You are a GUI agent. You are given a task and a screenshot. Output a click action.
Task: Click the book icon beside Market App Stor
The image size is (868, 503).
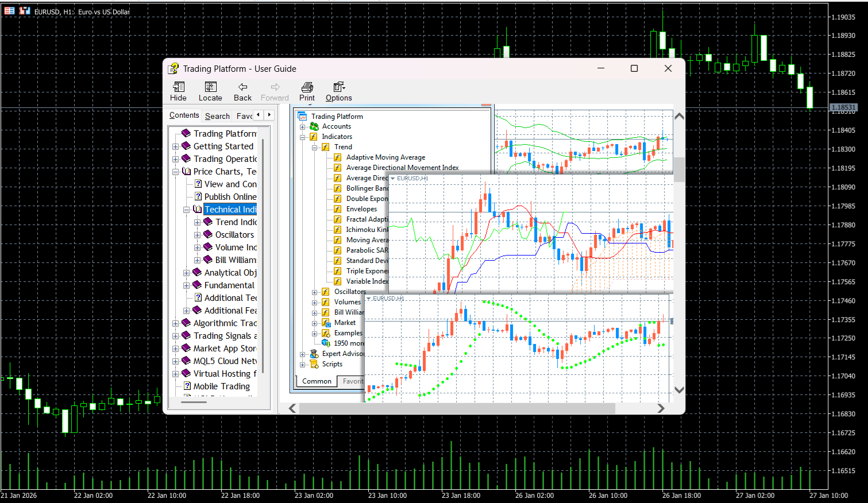tap(186, 348)
